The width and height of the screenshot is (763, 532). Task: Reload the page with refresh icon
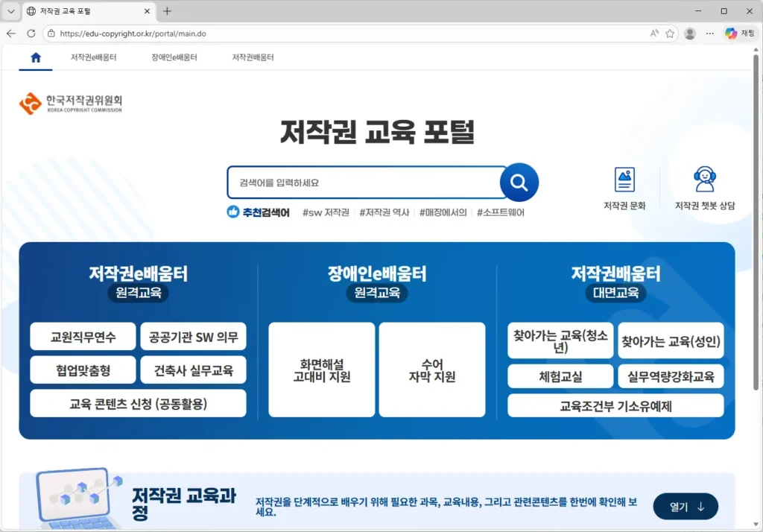(31, 34)
